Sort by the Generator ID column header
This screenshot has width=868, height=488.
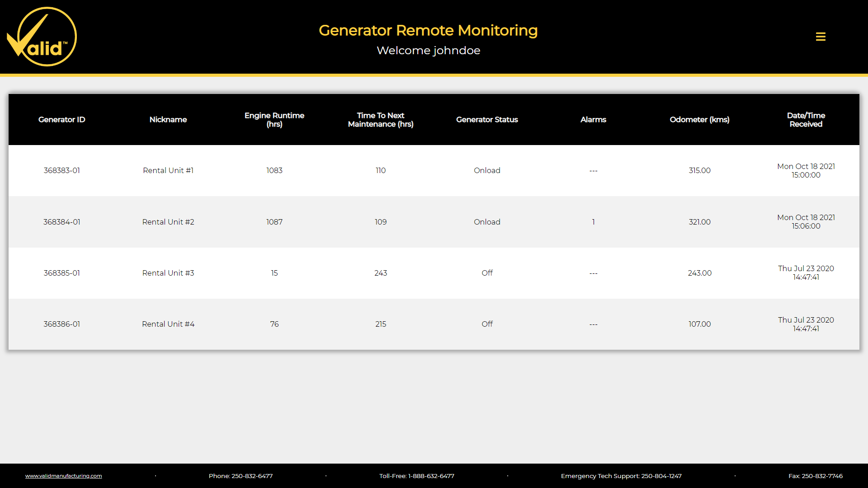61,119
